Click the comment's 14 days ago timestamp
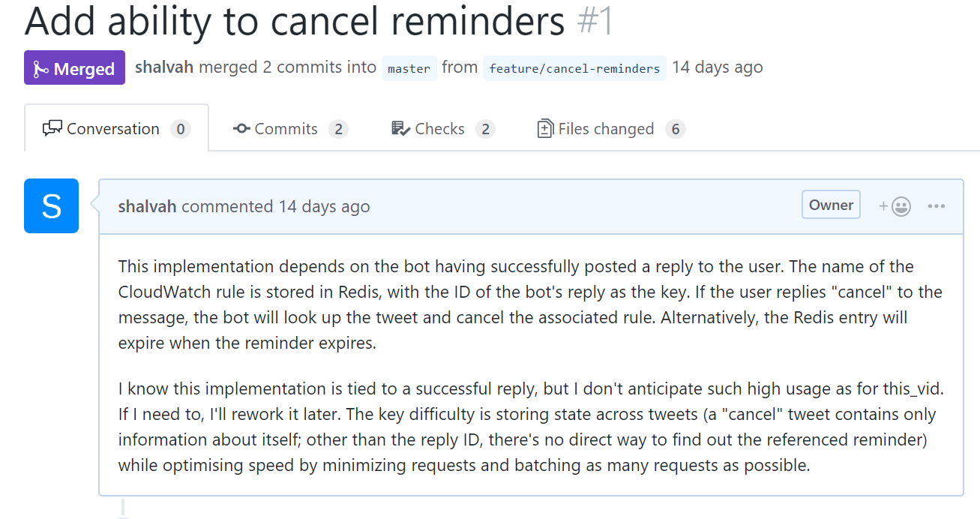Viewport: 980px width, 519px height. (324, 206)
